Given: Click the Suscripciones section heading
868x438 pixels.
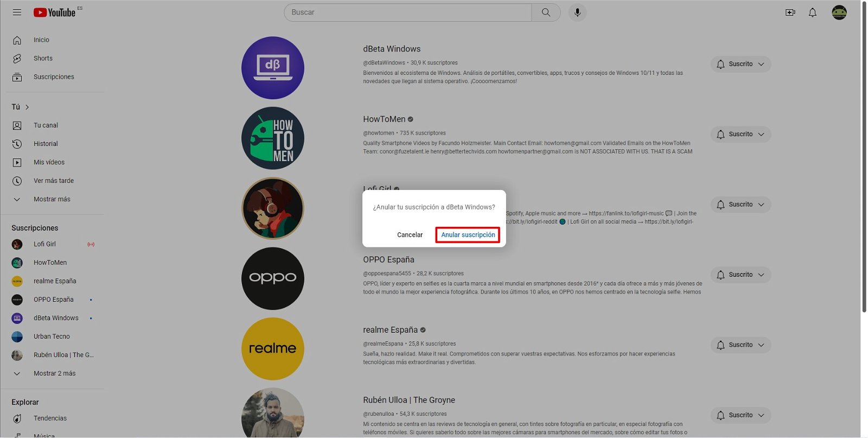Looking at the screenshot, I should (x=35, y=228).
